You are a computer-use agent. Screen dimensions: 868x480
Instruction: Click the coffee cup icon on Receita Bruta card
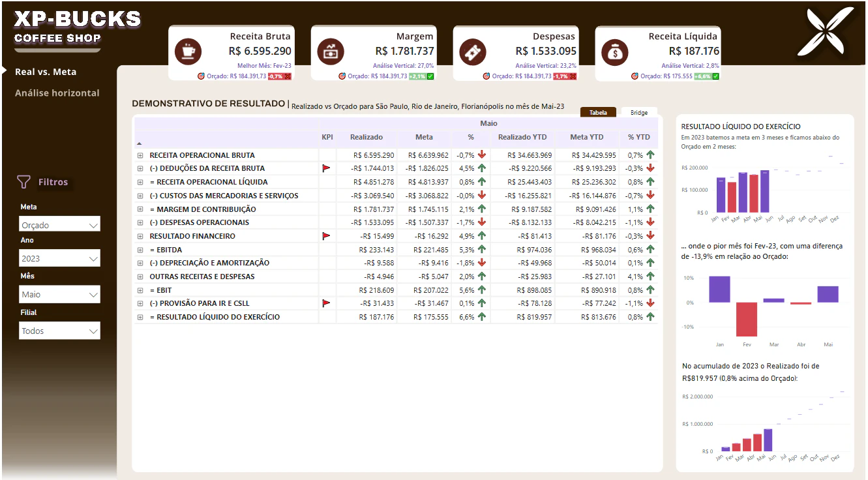coord(188,52)
